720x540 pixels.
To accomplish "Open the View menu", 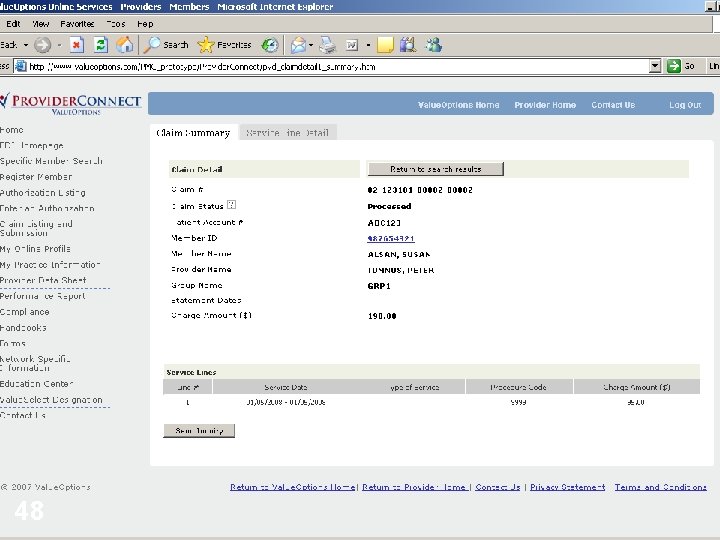I will point(40,24).
